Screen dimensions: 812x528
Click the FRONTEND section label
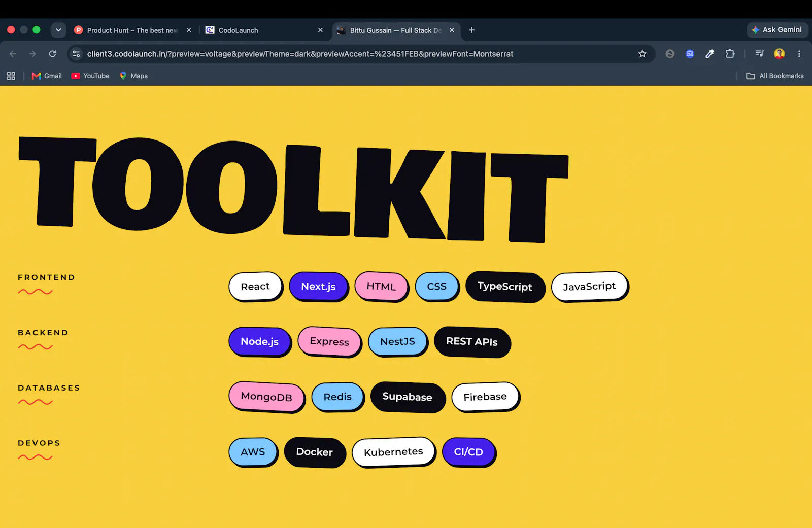pyautogui.click(x=47, y=277)
